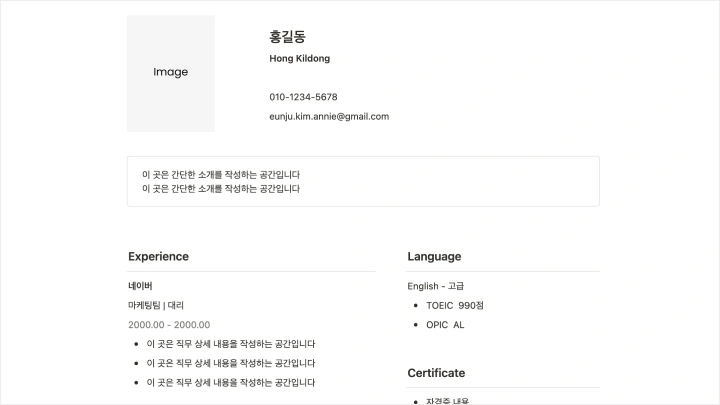Screen dimensions: 720x405
Task: Click the Certificate section heading
Action: coord(436,373)
